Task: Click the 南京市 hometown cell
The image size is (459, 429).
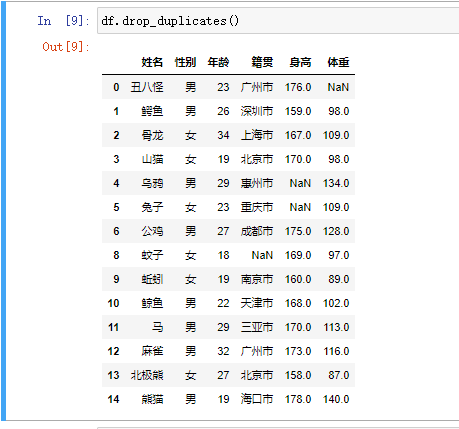Action: point(257,279)
